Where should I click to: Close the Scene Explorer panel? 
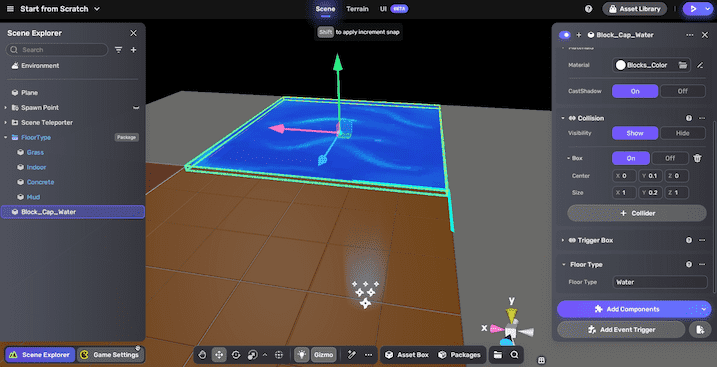134,33
